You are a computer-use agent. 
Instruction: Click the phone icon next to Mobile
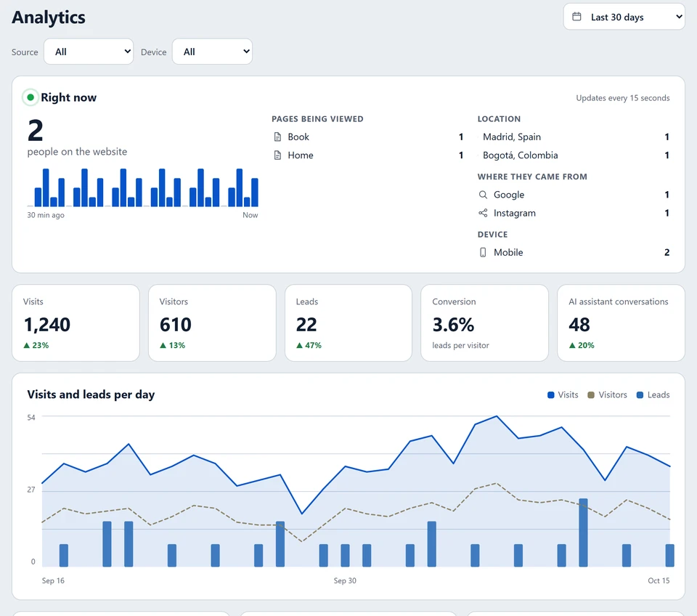483,253
